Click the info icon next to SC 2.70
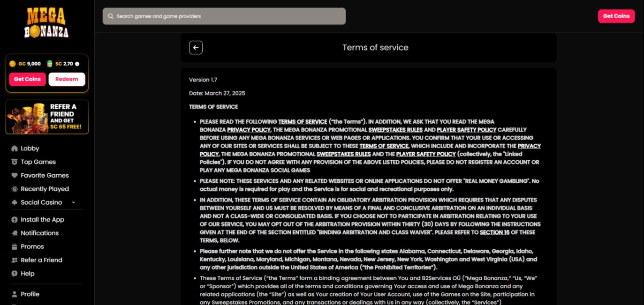The image size is (644, 305). [77, 64]
